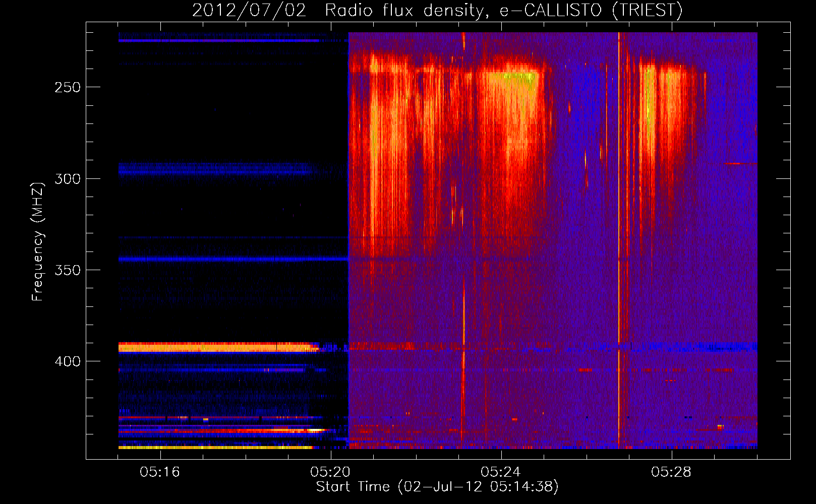
Task: Click the 400 frequency tick label
Action: pyautogui.click(x=68, y=361)
